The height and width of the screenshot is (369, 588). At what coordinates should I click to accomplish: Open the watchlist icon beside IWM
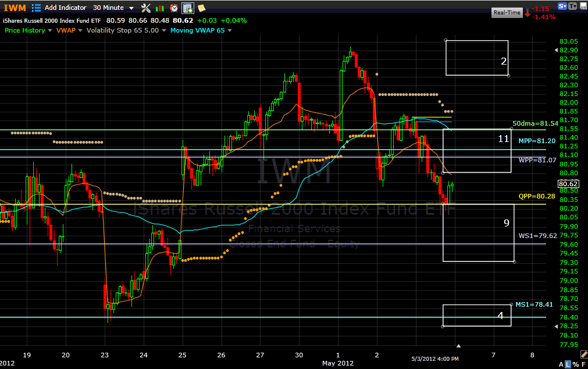click(36, 8)
